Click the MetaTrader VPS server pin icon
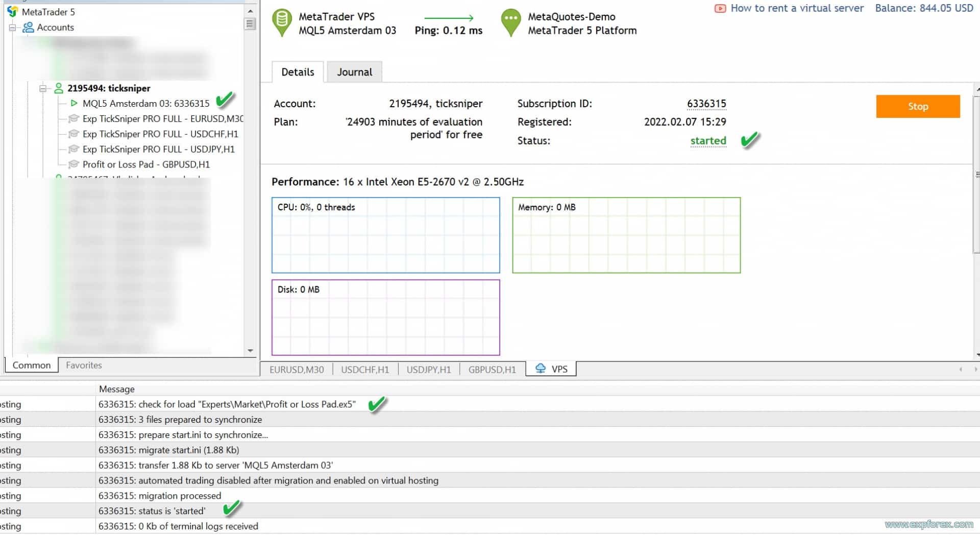This screenshot has height=535, width=980. click(281, 23)
